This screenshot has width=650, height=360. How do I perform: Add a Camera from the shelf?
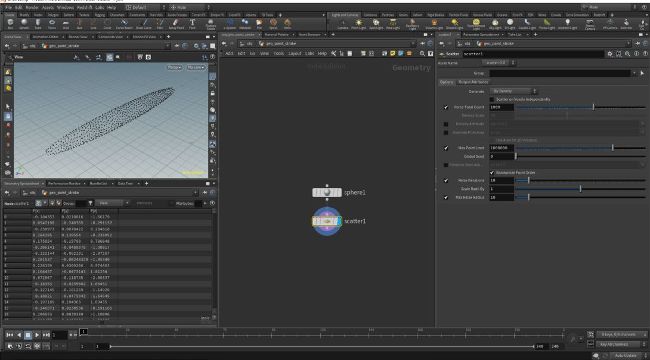point(342,24)
